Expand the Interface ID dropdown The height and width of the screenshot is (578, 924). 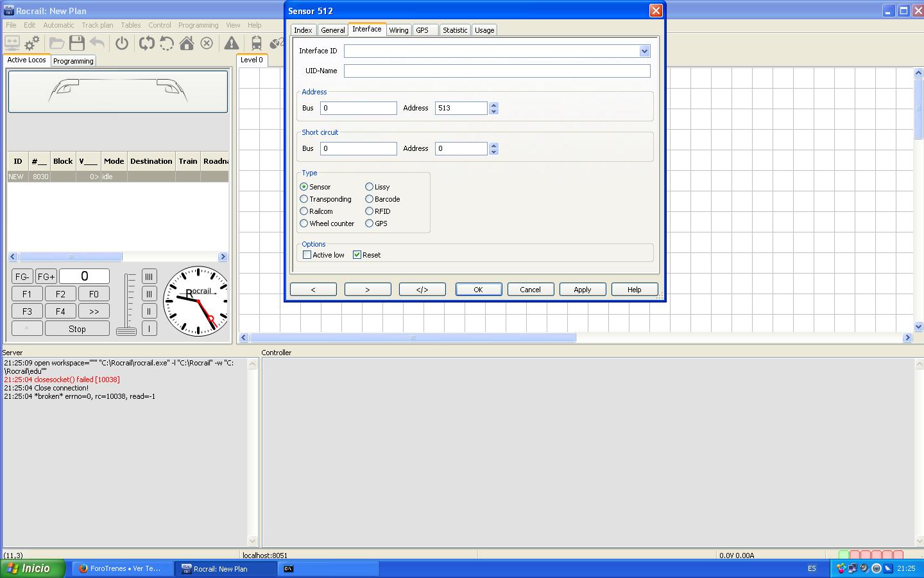pyautogui.click(x=644, y=51)
